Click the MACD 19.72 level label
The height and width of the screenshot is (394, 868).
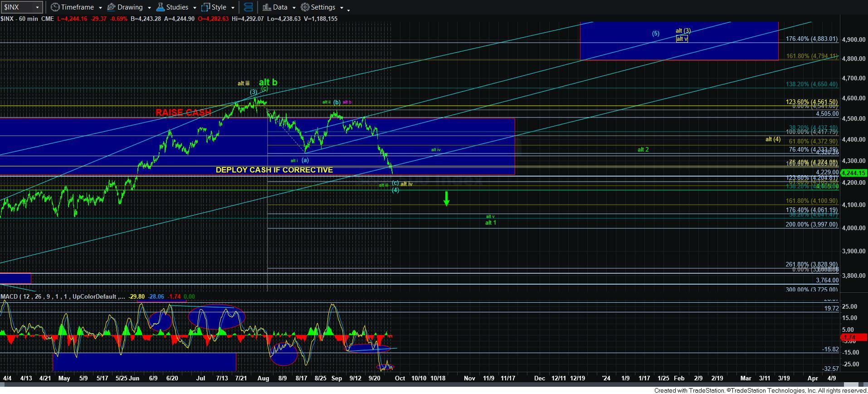[832, 309]
